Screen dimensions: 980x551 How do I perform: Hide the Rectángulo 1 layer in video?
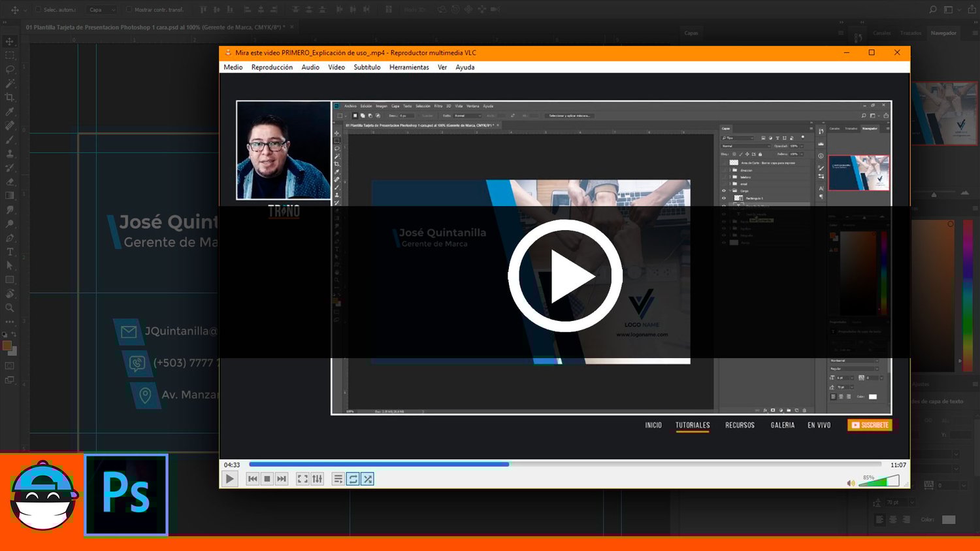(723, 198)
